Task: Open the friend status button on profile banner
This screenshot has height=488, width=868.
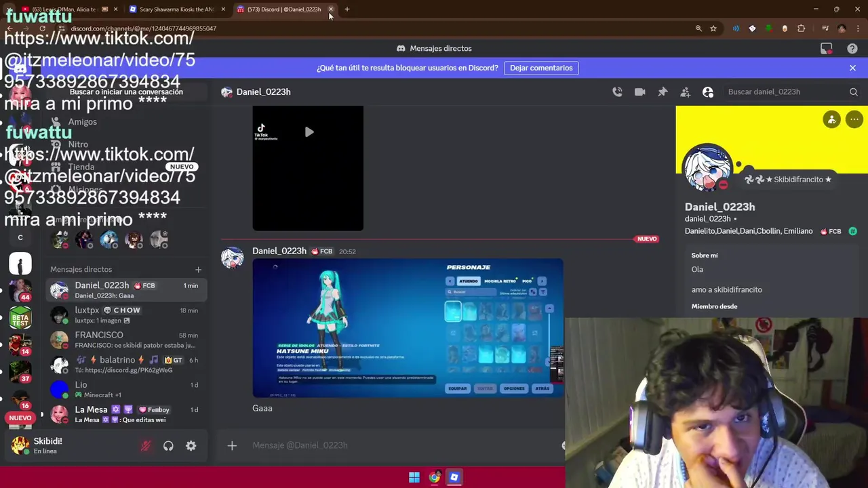Action: pyautogui.click(x=831, y=119)
